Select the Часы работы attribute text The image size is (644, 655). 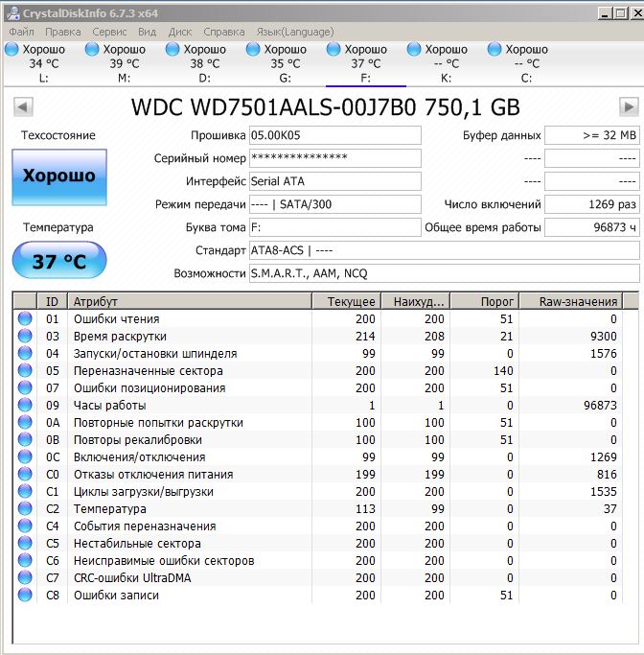(x=110, y=406)
